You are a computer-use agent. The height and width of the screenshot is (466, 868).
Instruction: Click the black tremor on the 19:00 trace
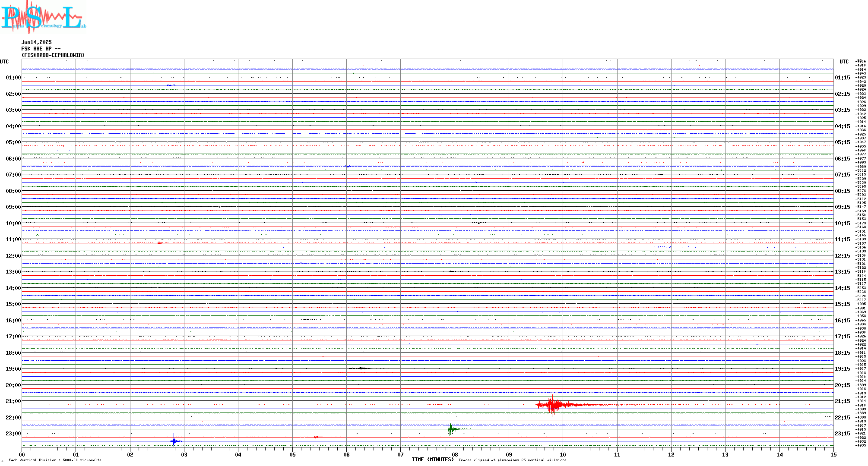[x=362, y=368]
